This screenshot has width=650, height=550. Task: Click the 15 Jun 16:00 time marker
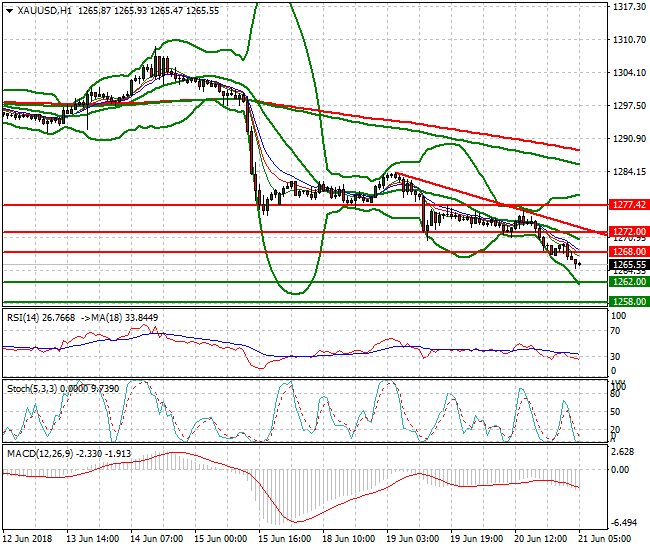(x=286, y=539)
